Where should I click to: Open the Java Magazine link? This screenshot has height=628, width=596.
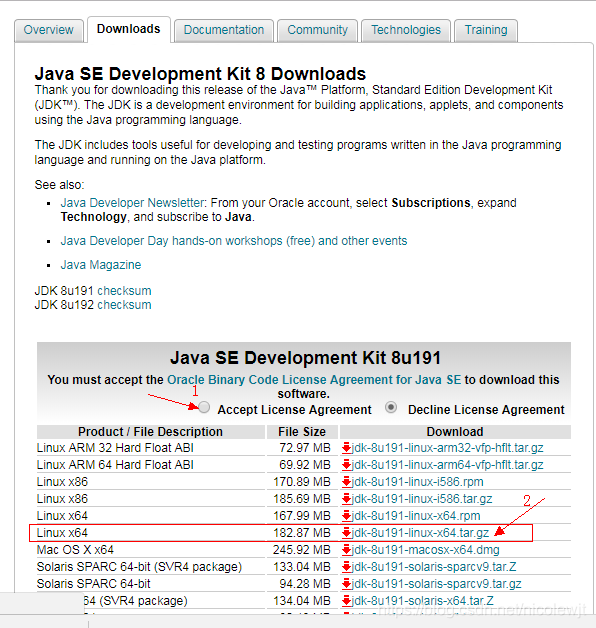[101, 265]
